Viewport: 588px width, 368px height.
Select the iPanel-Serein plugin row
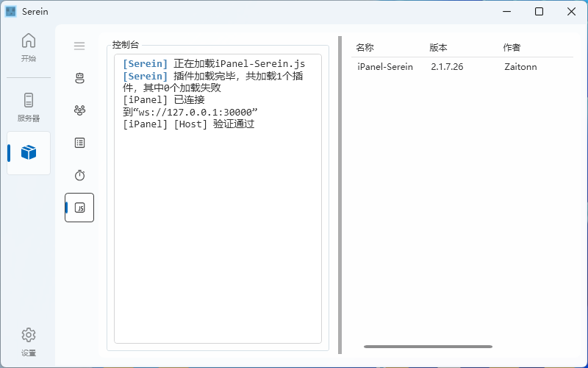point(385,67)
